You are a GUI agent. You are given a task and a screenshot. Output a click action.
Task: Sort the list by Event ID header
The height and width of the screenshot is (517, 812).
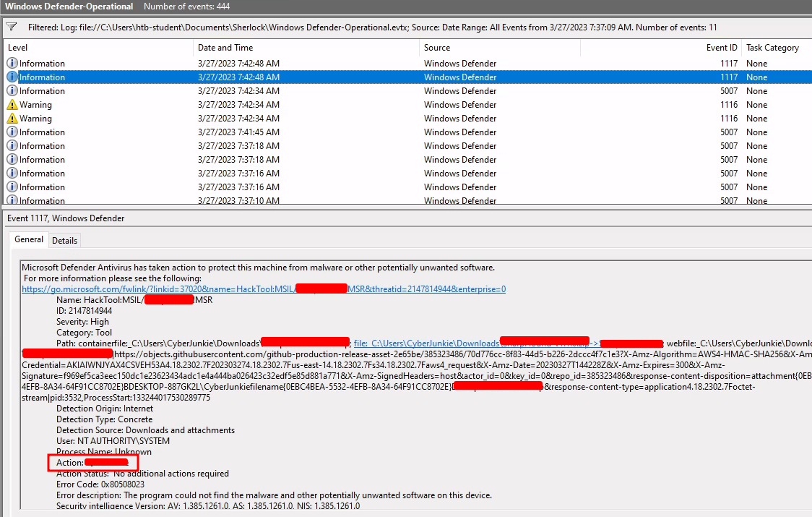[722, 48]
